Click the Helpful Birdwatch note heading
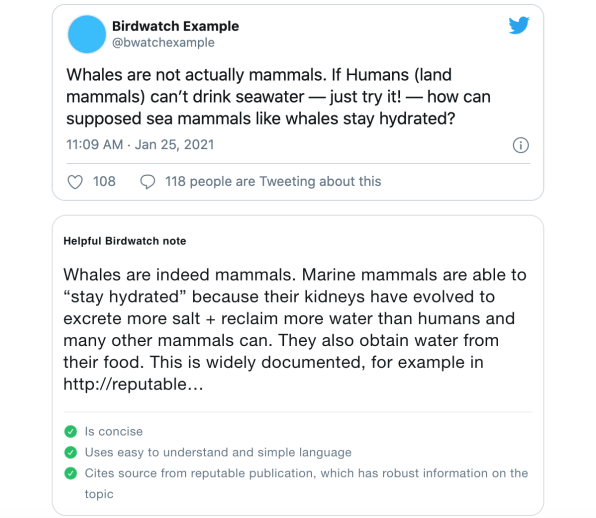 pos(125,241)
